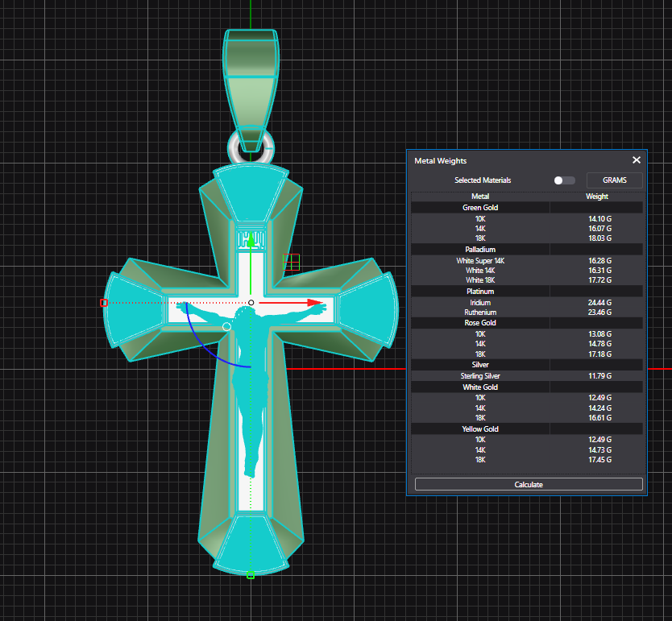Click the GRAMS unit button
Image resolution: width=672 pixels, height=621 pixels.
[614, 180]
